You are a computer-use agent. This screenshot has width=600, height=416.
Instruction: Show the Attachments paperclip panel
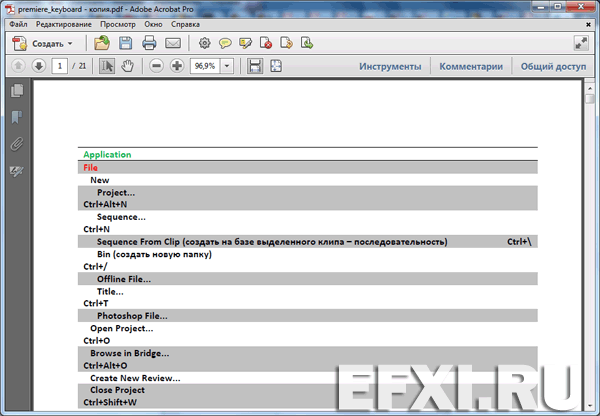pyautogui.click(x=17, y=144)
